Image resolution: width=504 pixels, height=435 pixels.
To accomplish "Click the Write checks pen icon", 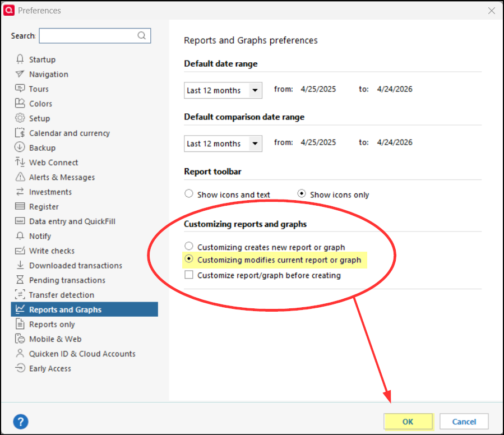I will [20, 251].
